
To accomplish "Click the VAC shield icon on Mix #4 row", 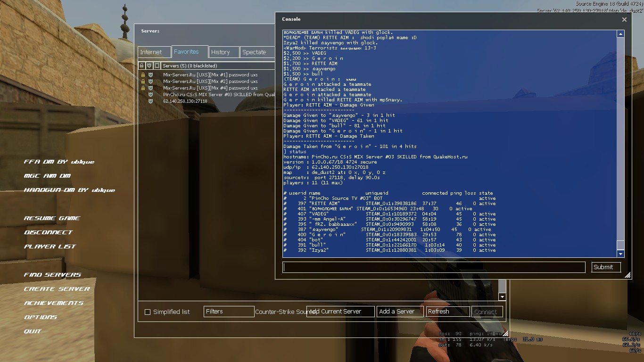I will click(x=150, y=88).
